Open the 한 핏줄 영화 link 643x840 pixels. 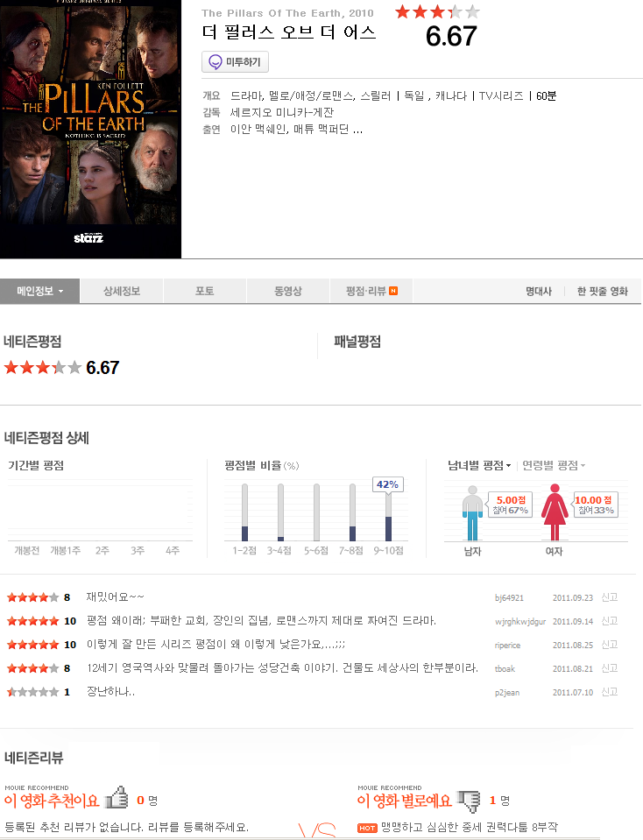pyautogui.click(x=603, y=292)
